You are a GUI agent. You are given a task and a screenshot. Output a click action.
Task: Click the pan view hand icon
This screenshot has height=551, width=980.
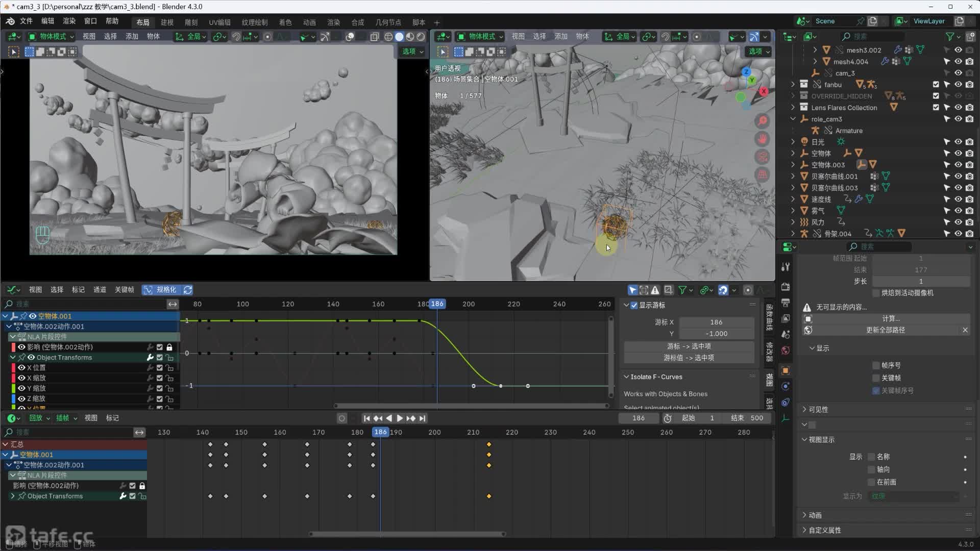click(x=763, y=139)
